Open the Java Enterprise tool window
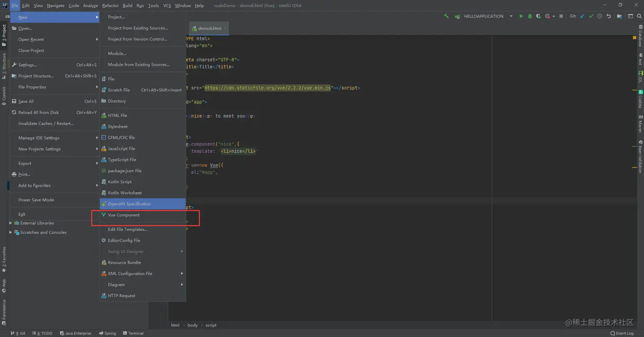 click(75, 333)
